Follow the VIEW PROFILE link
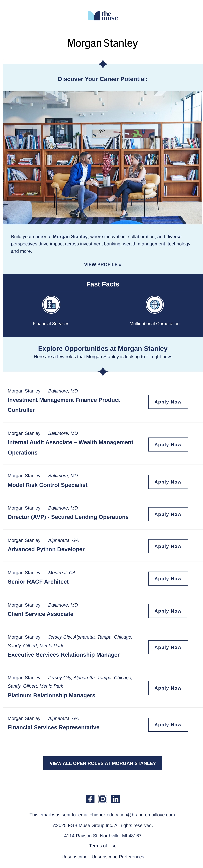The height and width of the screenshot is (868, 203). tap(103, 264)
